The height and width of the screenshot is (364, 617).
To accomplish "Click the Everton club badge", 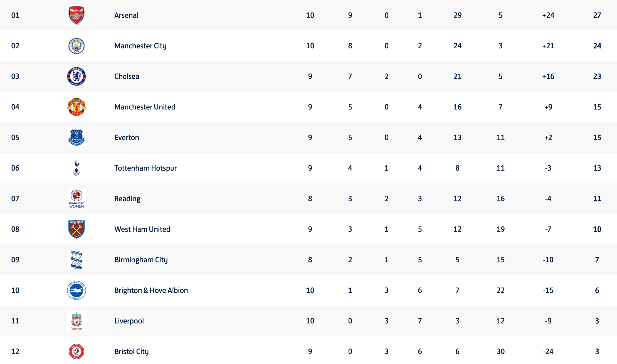I will pos(76,138).
